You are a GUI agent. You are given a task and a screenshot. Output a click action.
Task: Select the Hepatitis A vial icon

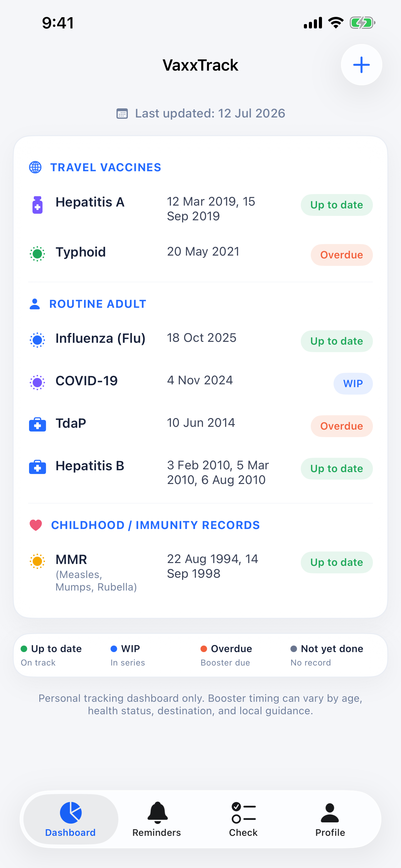click(37, 205)
